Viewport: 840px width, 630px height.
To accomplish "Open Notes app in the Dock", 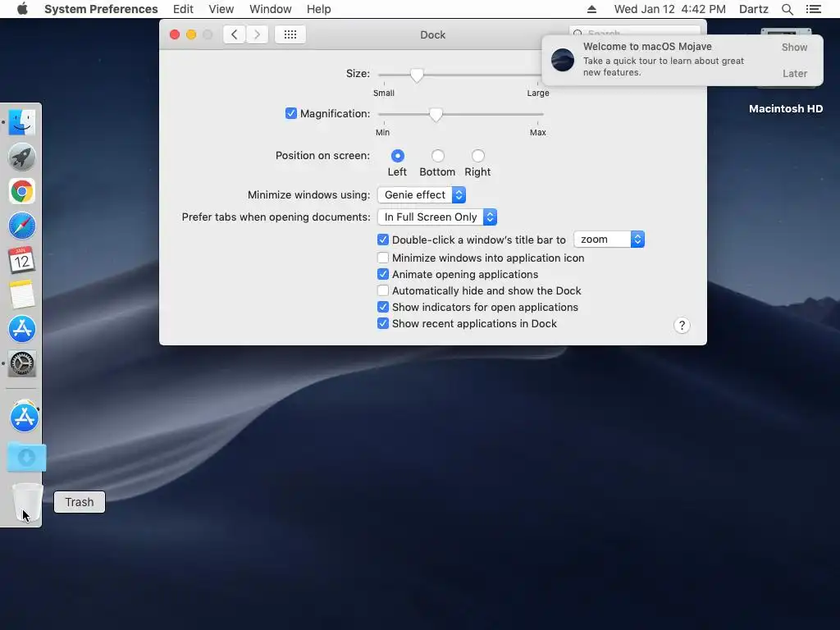I will click(22, 294).
